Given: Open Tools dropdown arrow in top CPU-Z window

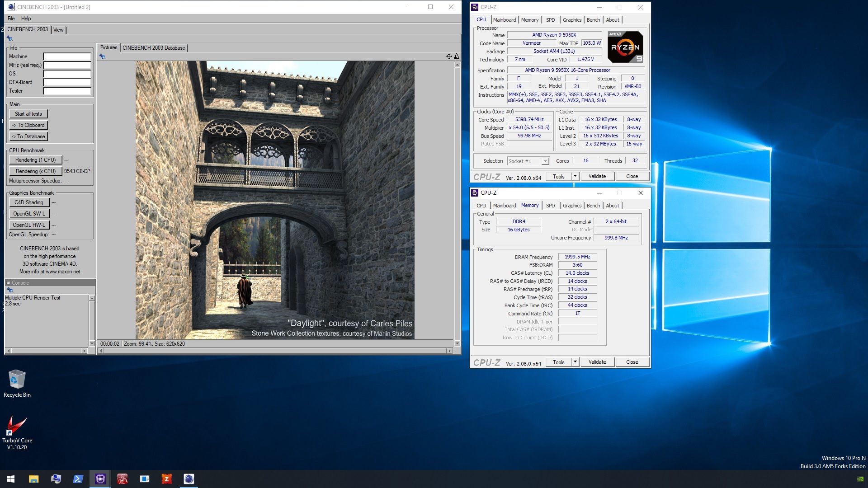Looking at the screenshot, I should tap(575, 176).
